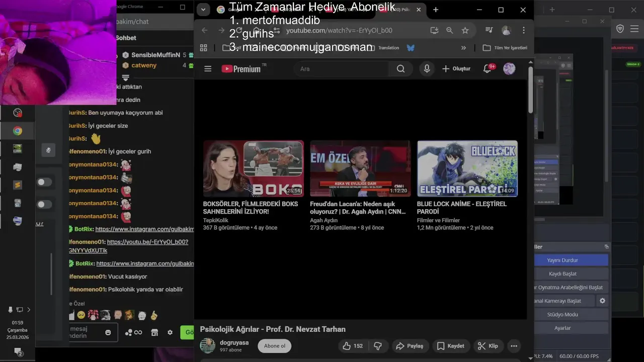Viewport: 644px width, 362px height.
Task: Collapse the chat leaderboard expander arrow
Action: (126, 77)
